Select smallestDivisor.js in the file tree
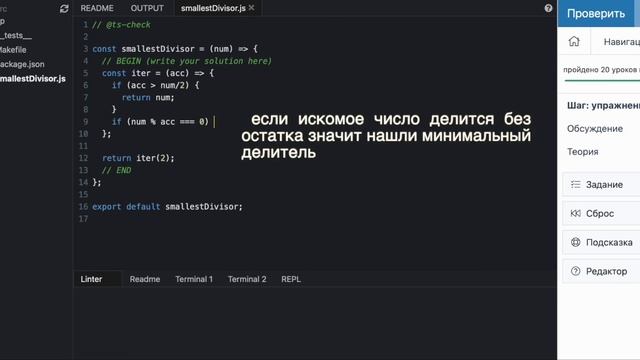The width and height of the screenshot is (640, 360). 33,78
